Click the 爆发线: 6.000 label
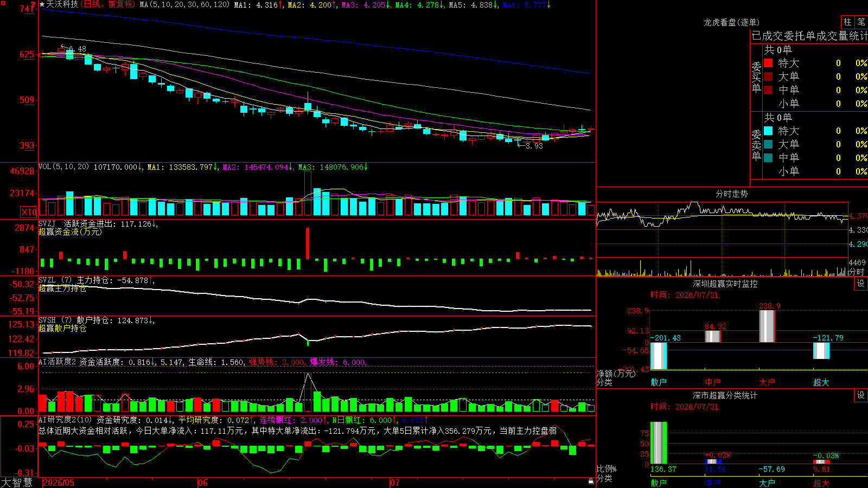 337,362
